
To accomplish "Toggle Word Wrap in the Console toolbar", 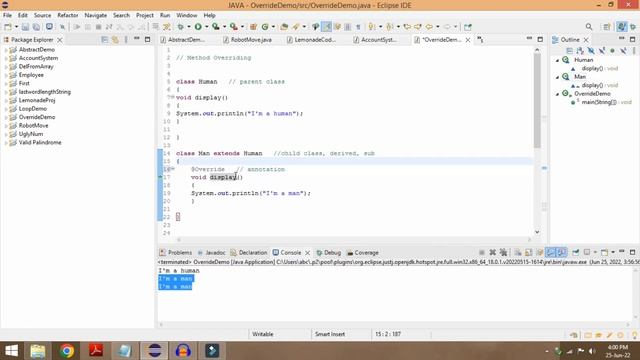I will (540, 252).
